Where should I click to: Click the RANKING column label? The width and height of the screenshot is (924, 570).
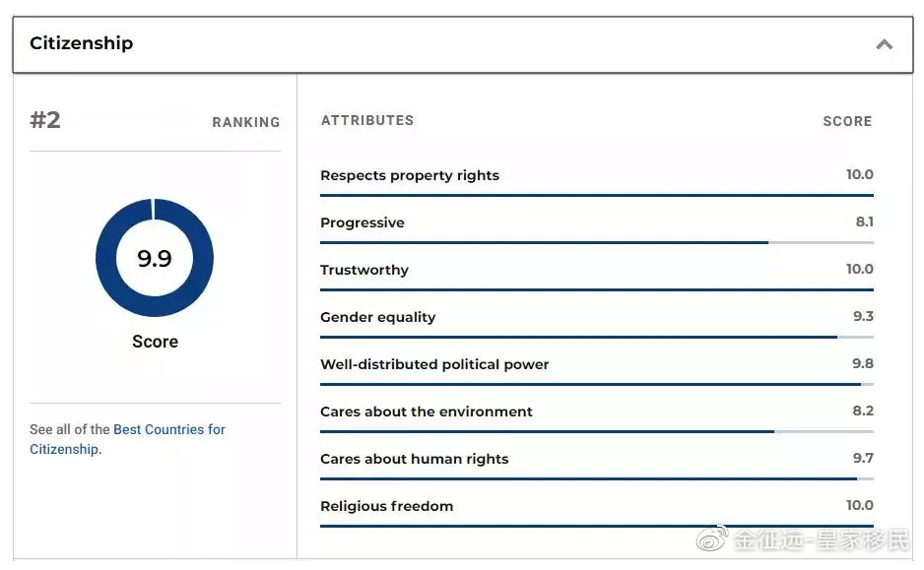(246, 122)
